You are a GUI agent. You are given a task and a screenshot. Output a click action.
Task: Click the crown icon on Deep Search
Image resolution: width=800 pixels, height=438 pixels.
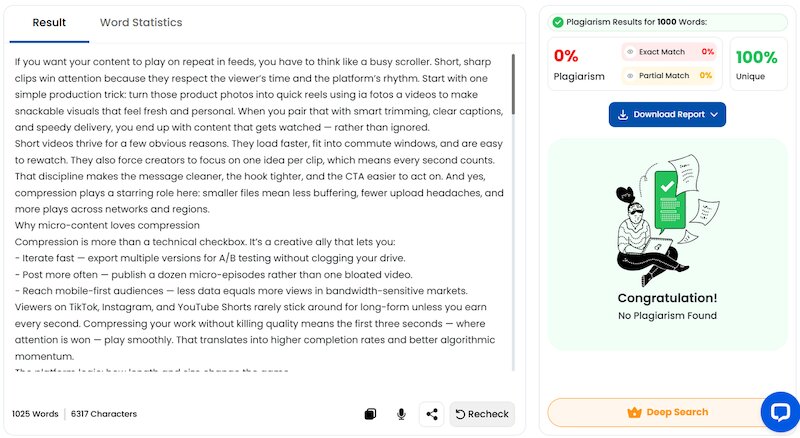[x=633, y=412]
